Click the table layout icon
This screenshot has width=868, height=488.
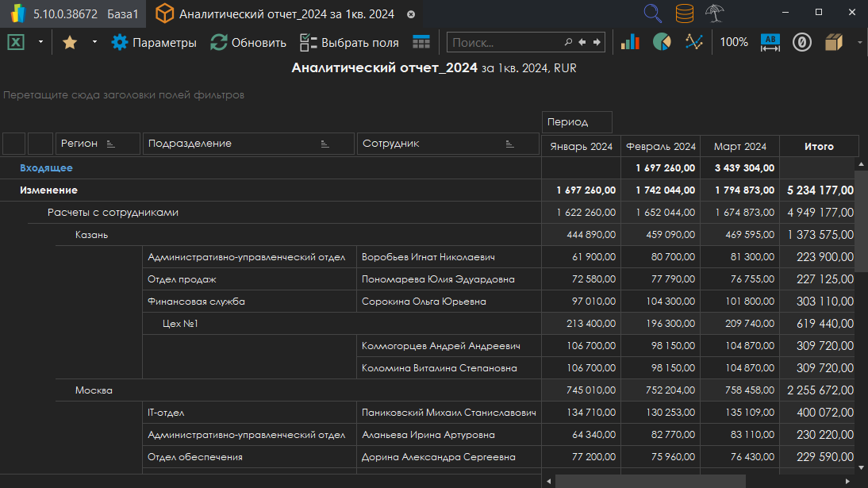coord(421,42)
